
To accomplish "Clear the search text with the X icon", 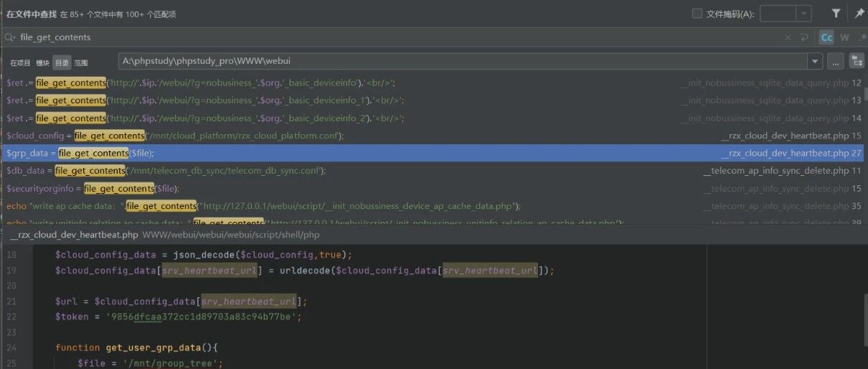I will tap(788, 37).
